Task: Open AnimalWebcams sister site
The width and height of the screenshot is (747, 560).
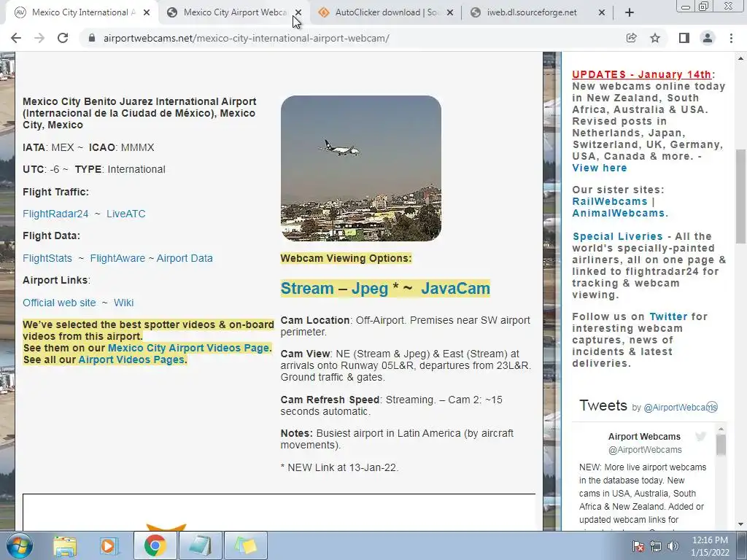Action: point(619,214)
